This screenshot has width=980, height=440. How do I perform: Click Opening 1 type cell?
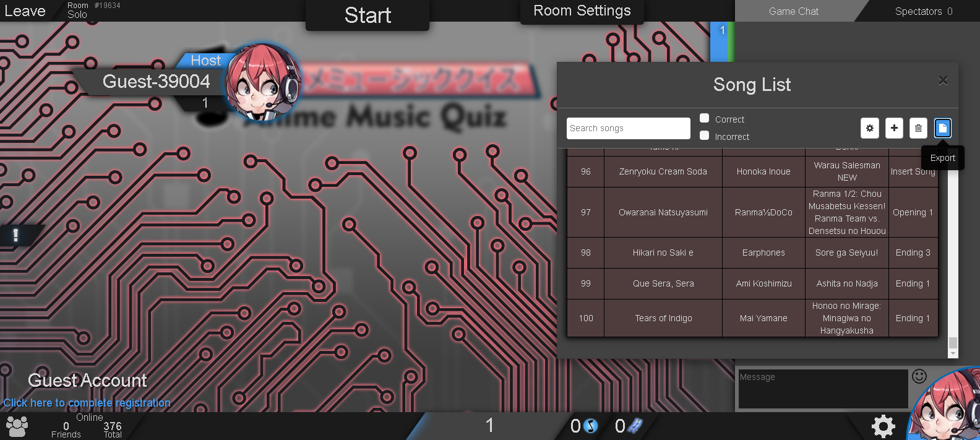[913, 212]
